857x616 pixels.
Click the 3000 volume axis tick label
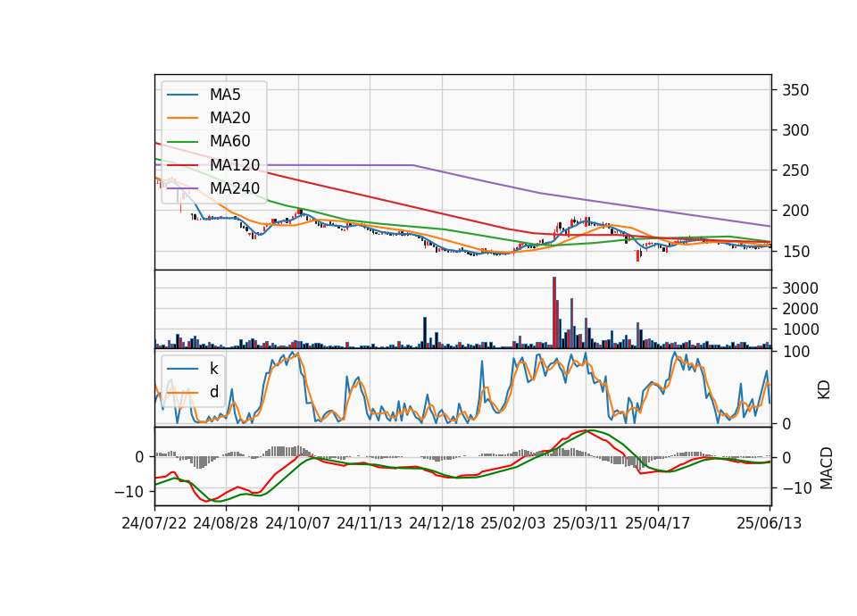pos(800,288)
